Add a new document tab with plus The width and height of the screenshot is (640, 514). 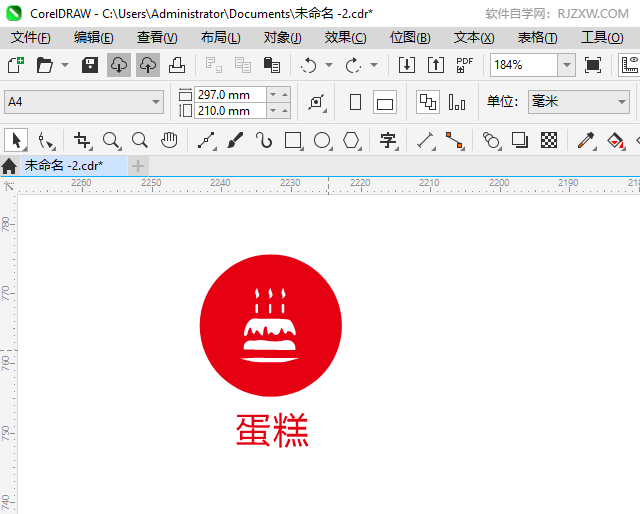138,166
